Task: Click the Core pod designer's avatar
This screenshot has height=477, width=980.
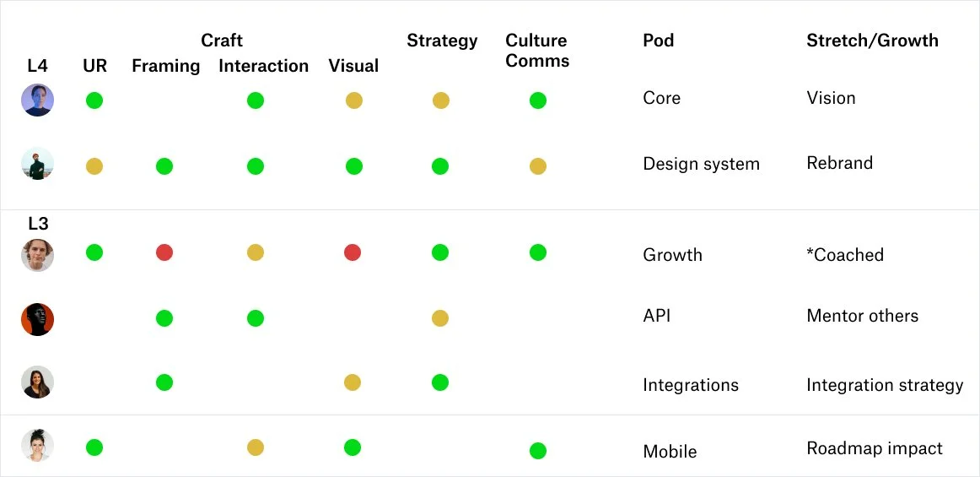Action: click(37, 100)
